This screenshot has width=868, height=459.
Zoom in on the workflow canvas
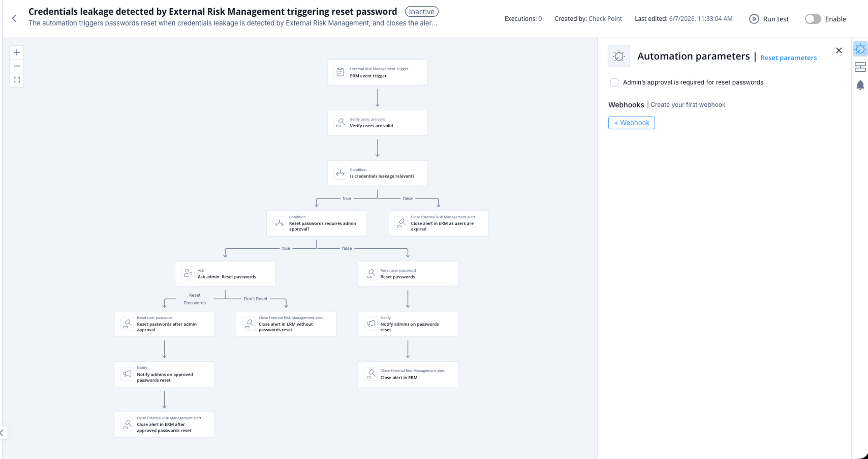(x=17, y=52)
